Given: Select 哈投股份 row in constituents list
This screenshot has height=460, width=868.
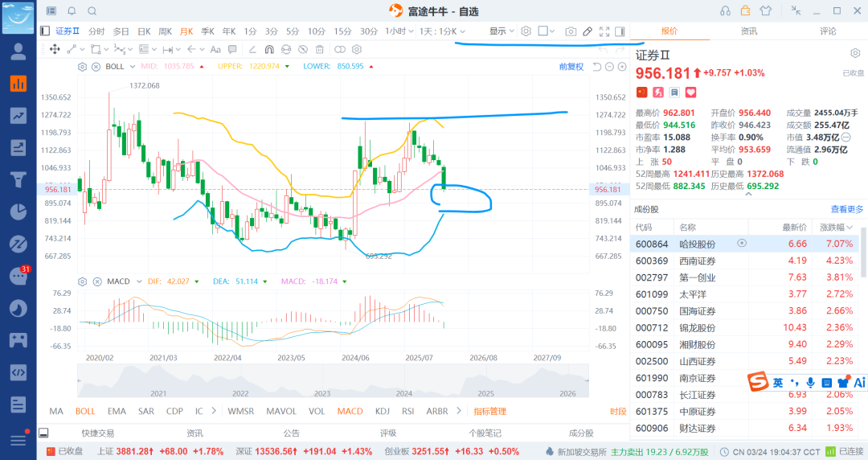Looking at the screenshot, I should (x=744, y=244).
